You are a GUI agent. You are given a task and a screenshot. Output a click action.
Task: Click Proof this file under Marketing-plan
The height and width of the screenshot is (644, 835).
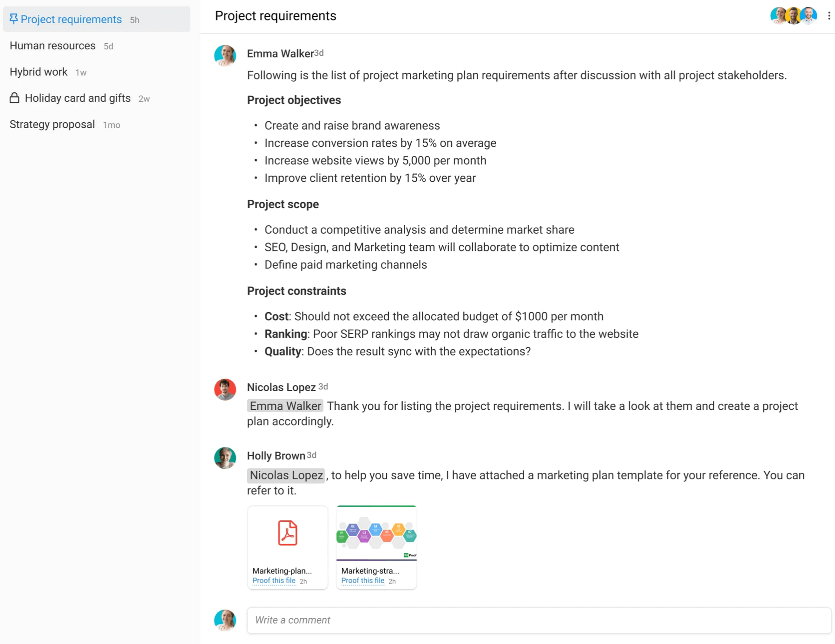[x=274, y=580]
